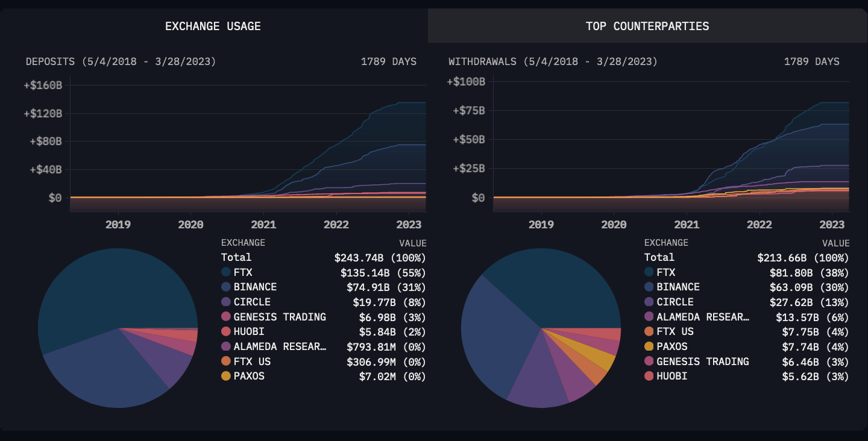Screen dimensions: 868x441
Task: Click the "+$160B" axis label
Action: tap(43, 85)
